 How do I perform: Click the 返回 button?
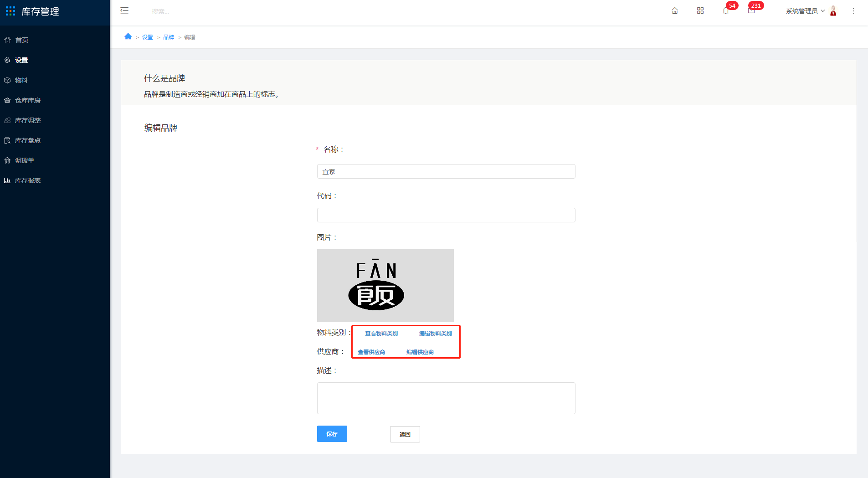pyautogui.click(x=405, y=434)
